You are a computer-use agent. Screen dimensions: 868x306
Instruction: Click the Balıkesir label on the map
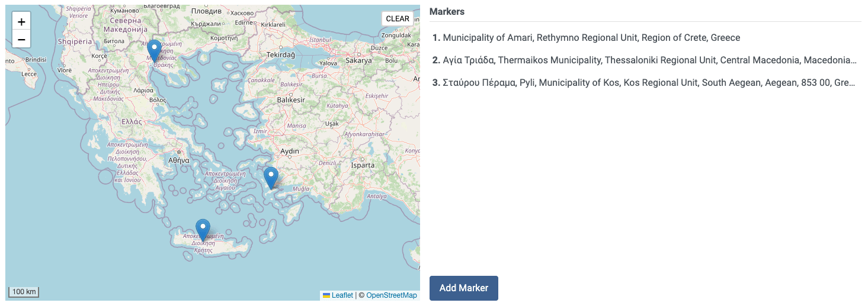click(x=290, y=100)
